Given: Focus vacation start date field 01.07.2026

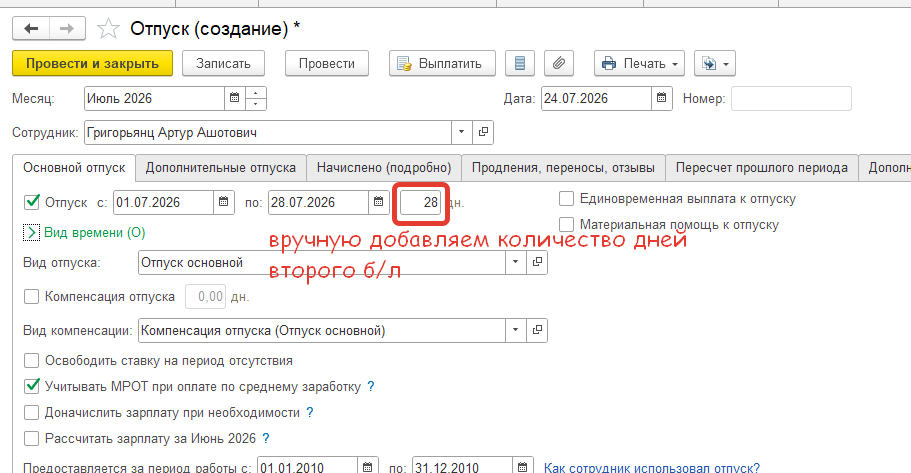Looking at the screenshot, I should coord(163,202).
